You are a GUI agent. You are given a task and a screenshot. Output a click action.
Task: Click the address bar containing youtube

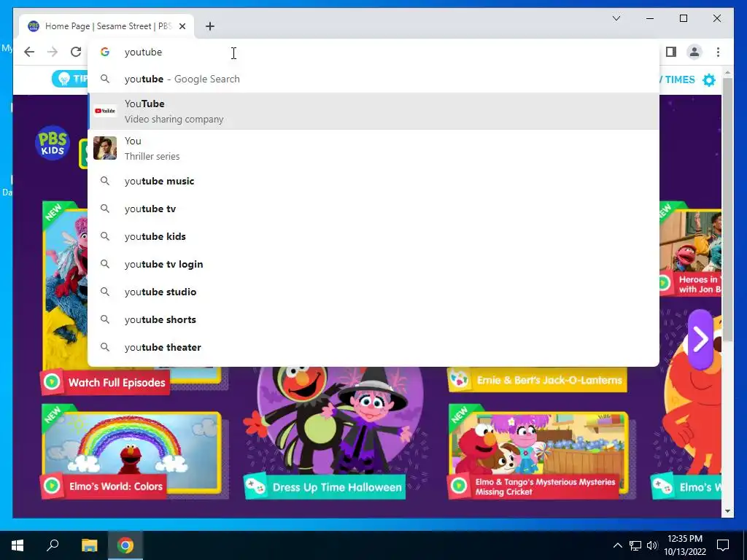click(x=373, y=52)
